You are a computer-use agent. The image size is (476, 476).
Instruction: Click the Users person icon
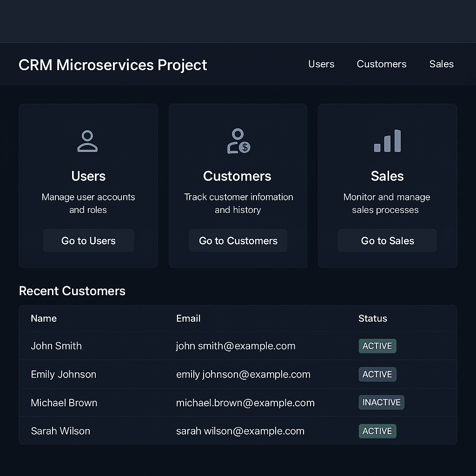point(88,141)
